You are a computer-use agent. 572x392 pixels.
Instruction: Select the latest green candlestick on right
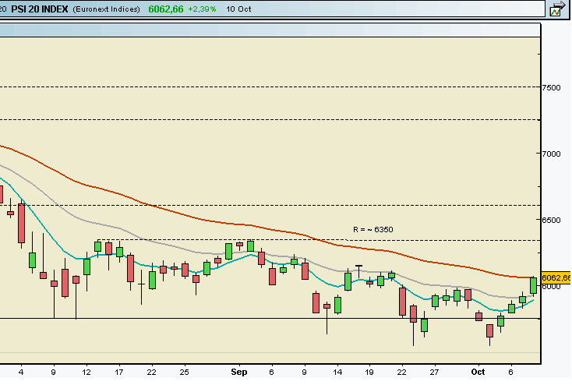pos(534,285)
